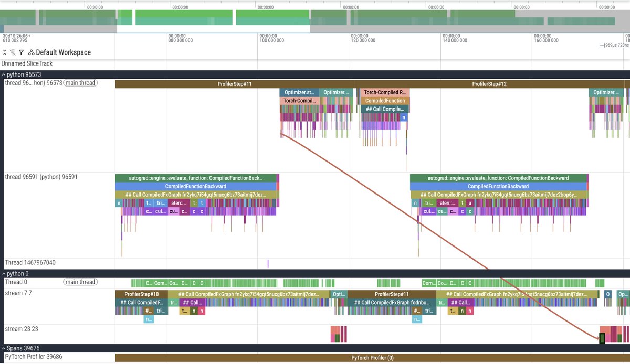Select the Opti... slice on stream 7
Viewport: 630px width, 364px height.
[339, 294]
